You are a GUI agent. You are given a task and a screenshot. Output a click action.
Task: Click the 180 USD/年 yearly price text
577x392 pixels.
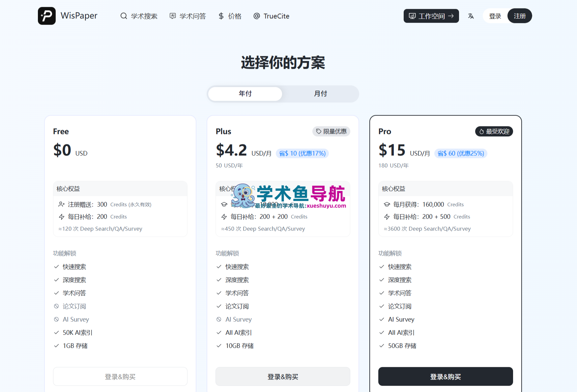(x=393, y=166)
